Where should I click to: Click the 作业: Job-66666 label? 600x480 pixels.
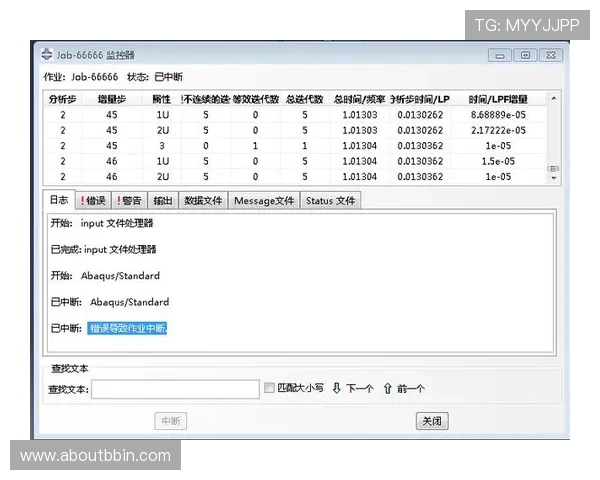[81, 77]
